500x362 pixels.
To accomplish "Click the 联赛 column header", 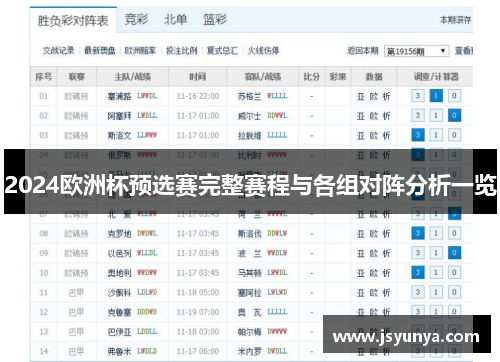I will tap(76, 77).
